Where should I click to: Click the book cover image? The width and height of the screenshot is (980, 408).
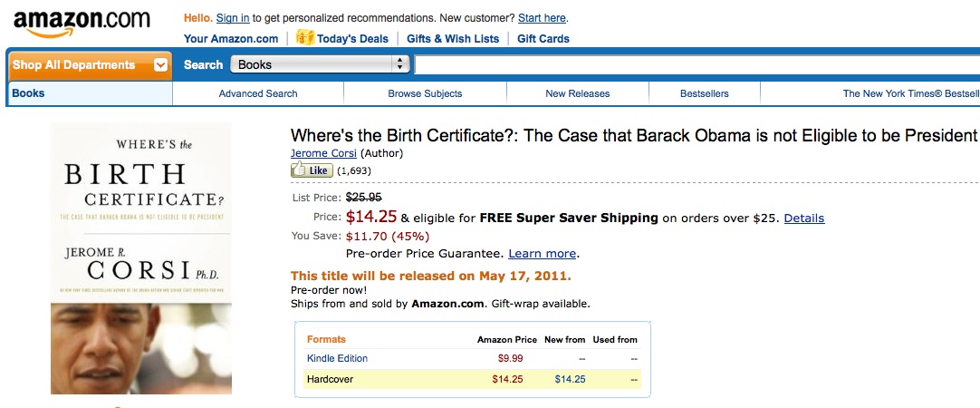(x=141, y=258)
